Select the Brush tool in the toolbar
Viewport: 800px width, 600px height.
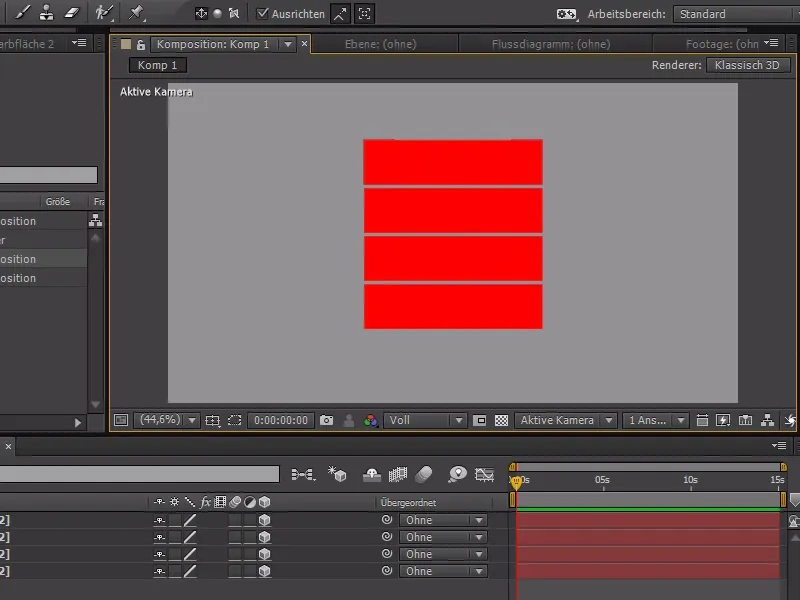(x=24, y=13)
